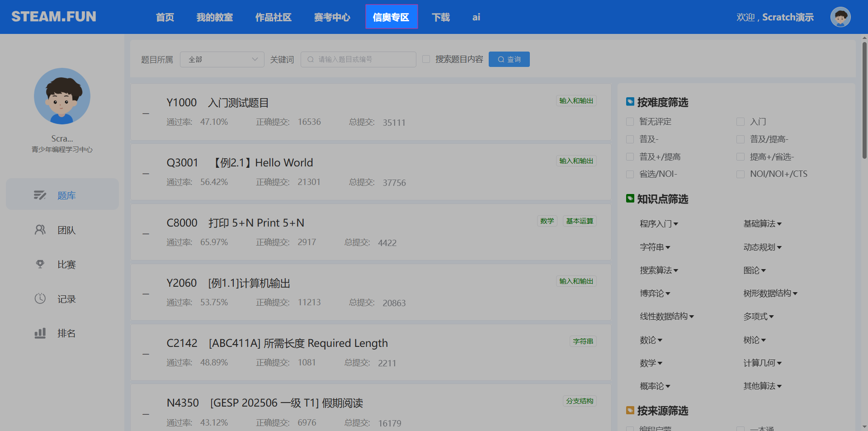Expand the 树论 knowledge category
The image size is (868, 431).
(x=755, y=340)
